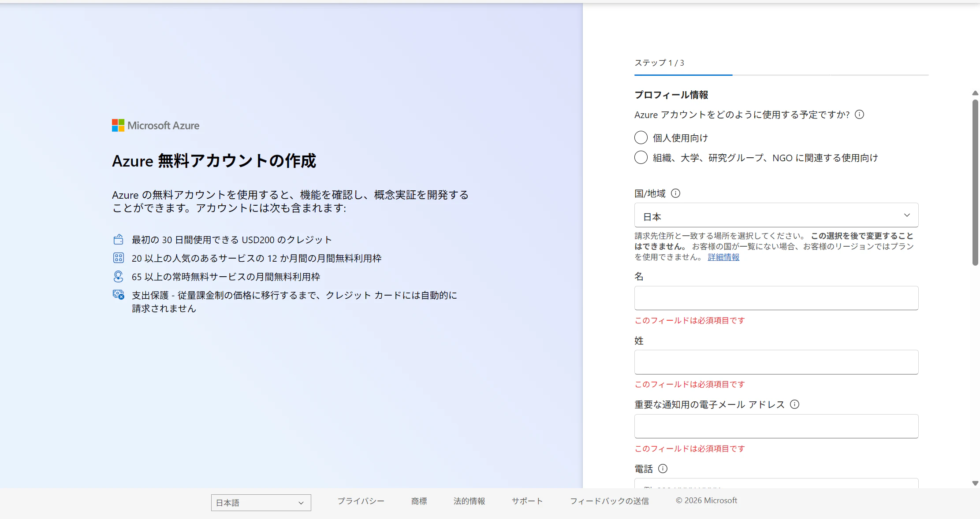This screenshot has width=980, height=519.
Task: Click info icon beside Azure account usage question
Action: [859, 115]
